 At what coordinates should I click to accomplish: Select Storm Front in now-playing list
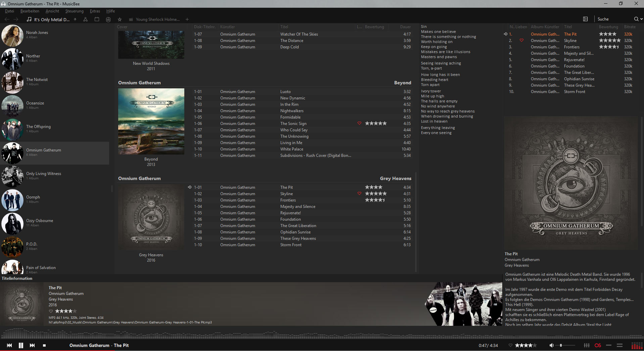coord(571,92)
